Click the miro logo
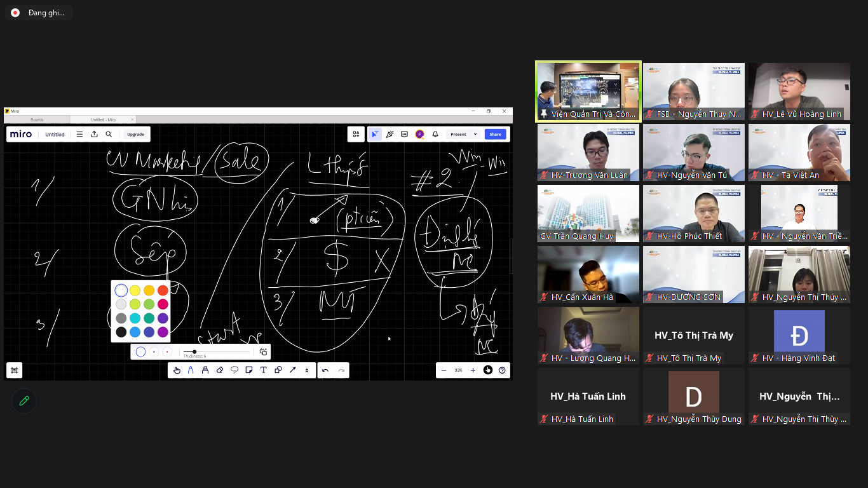The height and width of the screenshot is (488, 868). 21,134
